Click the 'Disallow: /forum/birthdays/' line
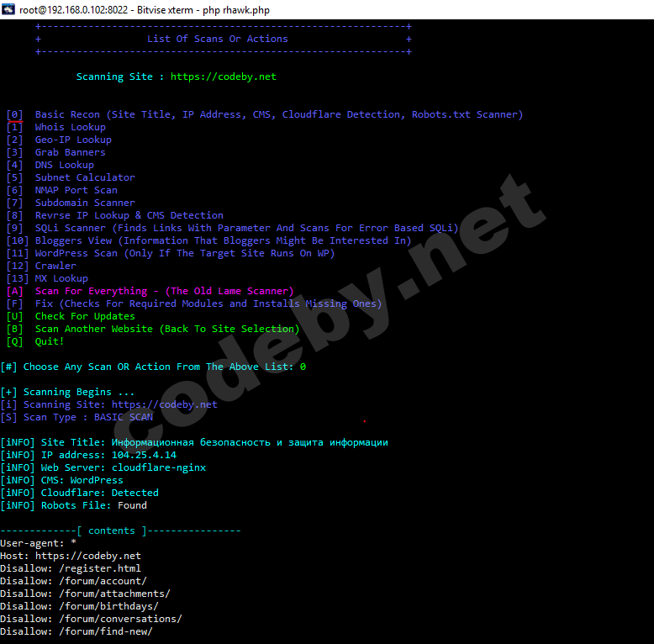The height and width of the screenshot is (644, 654). [x=79, y=606]
